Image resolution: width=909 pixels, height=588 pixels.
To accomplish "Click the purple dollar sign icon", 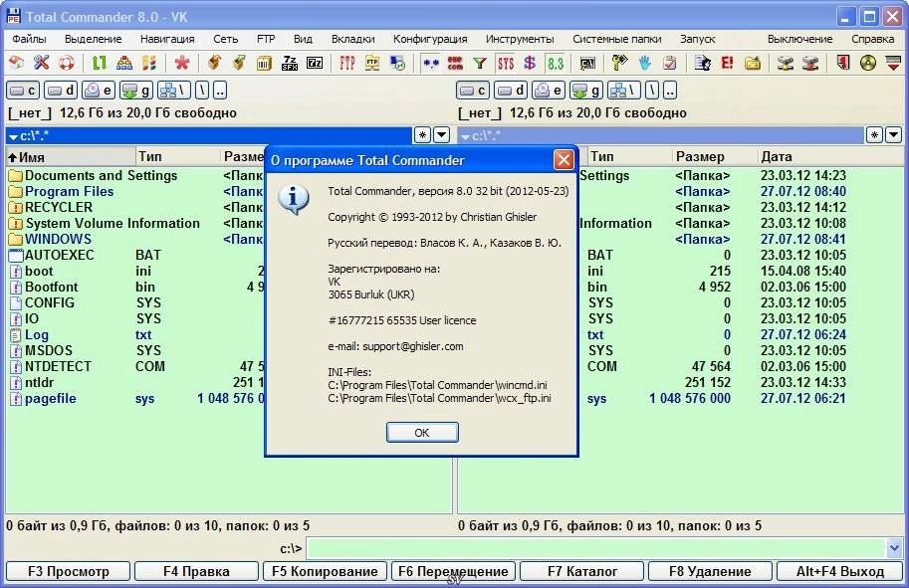I will tap(530, 63).
